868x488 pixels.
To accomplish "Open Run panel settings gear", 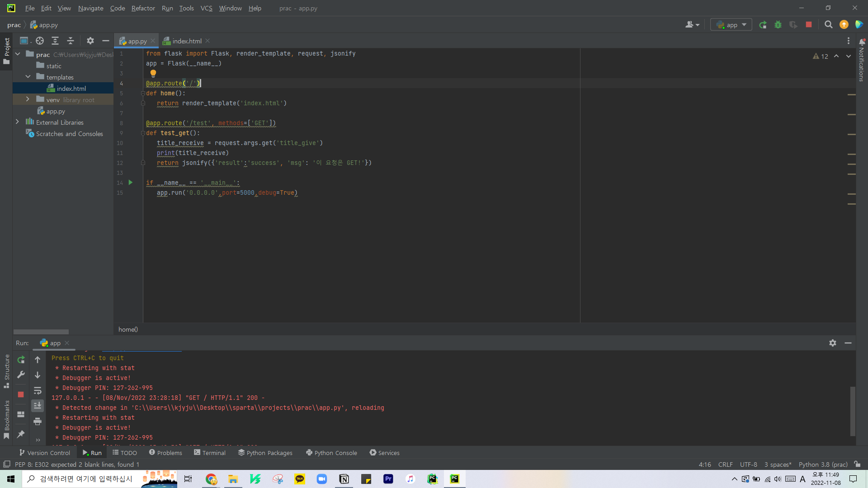I will click(x=833, y=343).
